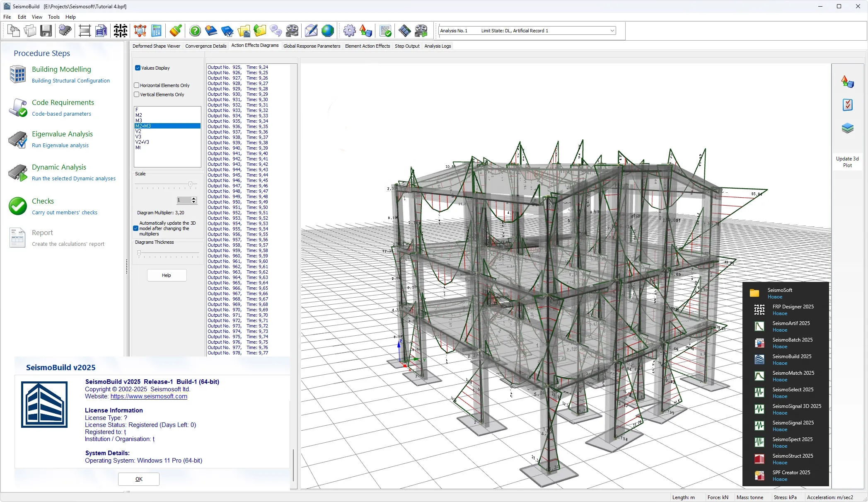This screenshot has height=502, width=868.
Task: Open settings with the gear toolbar icon
Action: pyautogui.click(x=350, y=31)
